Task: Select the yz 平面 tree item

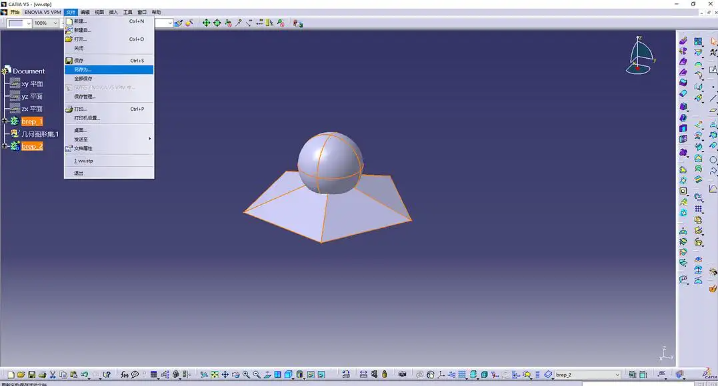Action: tap(32, 96)
